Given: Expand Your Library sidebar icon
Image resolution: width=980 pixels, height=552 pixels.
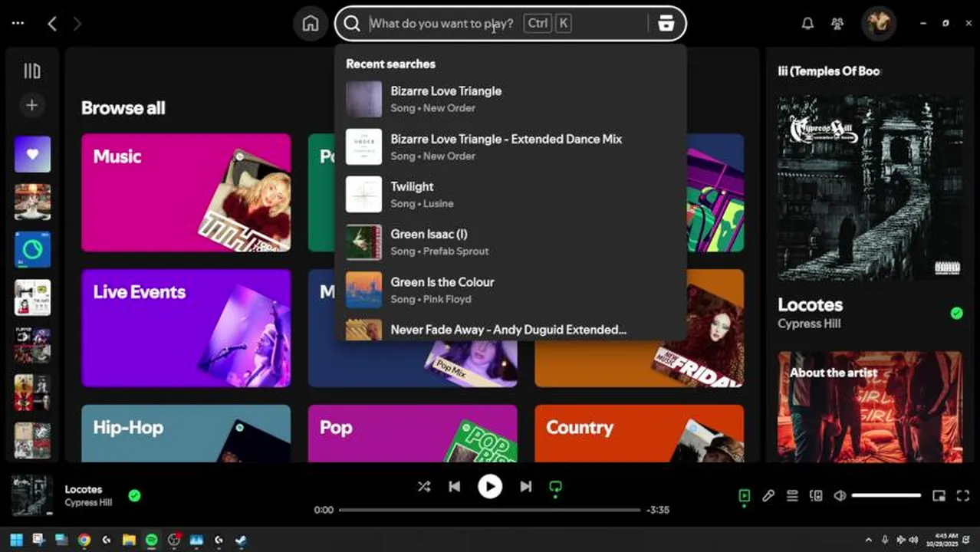Looking at the screenshot, I should [32, 71].
